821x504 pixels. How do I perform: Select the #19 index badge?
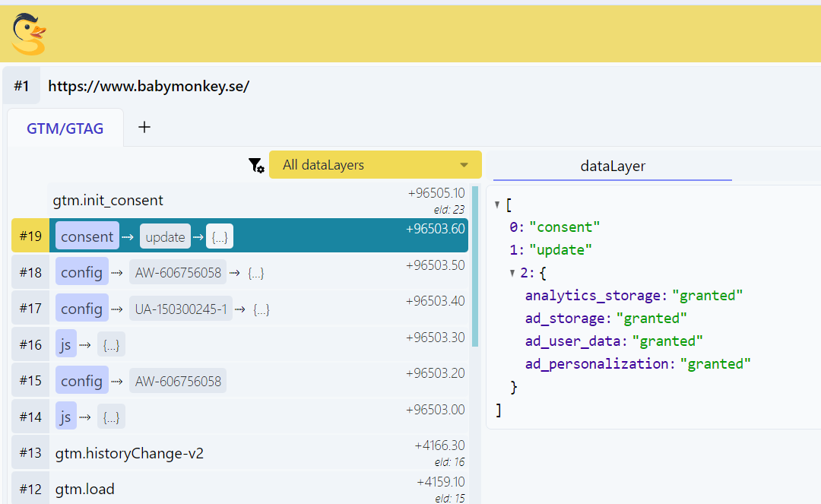click(x=30, y=236)
